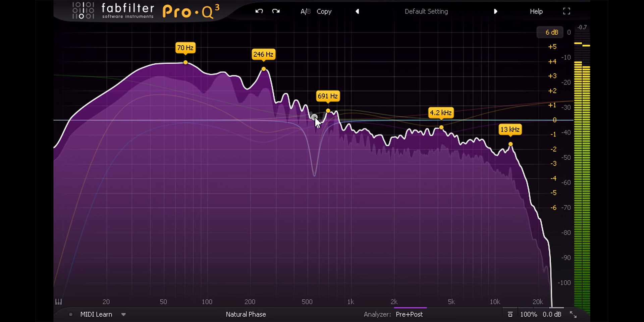
Task: Select the 70 Hz band label
Action: click(x=185, y=48)
